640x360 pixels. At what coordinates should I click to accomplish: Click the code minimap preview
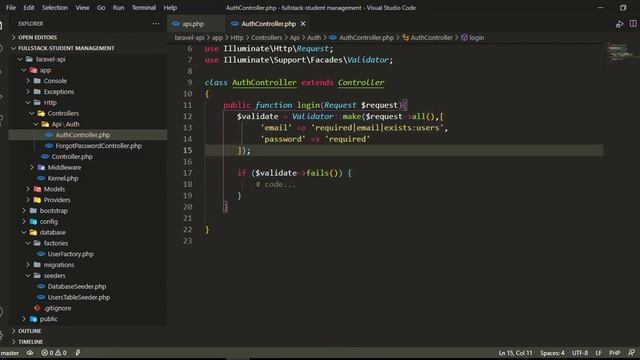click(622, 52)
